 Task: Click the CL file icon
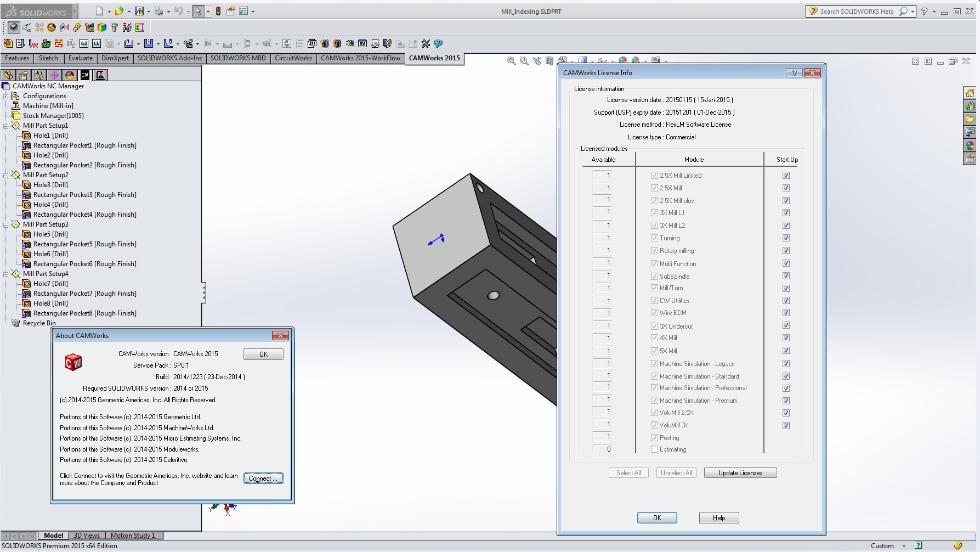pyautogui.click(x=97, y=43)
